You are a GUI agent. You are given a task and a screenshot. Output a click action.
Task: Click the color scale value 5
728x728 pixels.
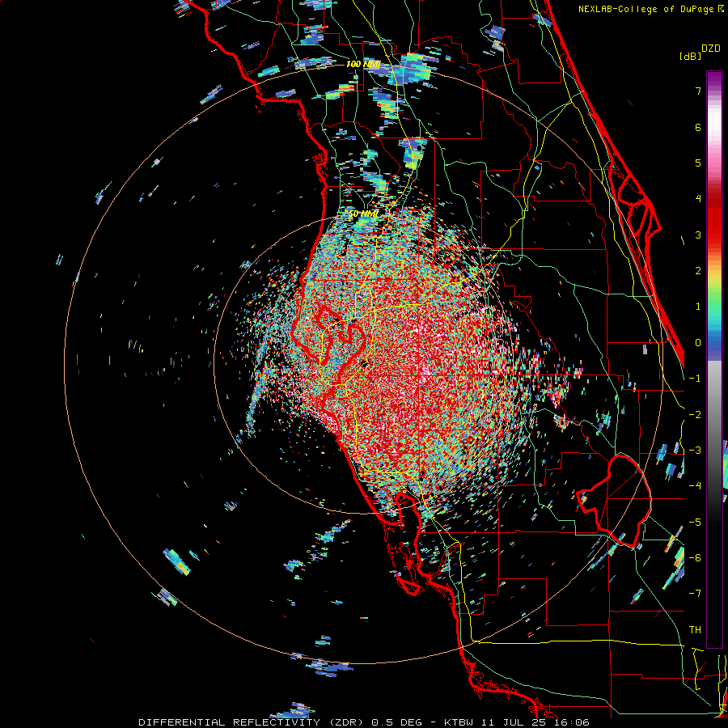(x=698, y=163)
